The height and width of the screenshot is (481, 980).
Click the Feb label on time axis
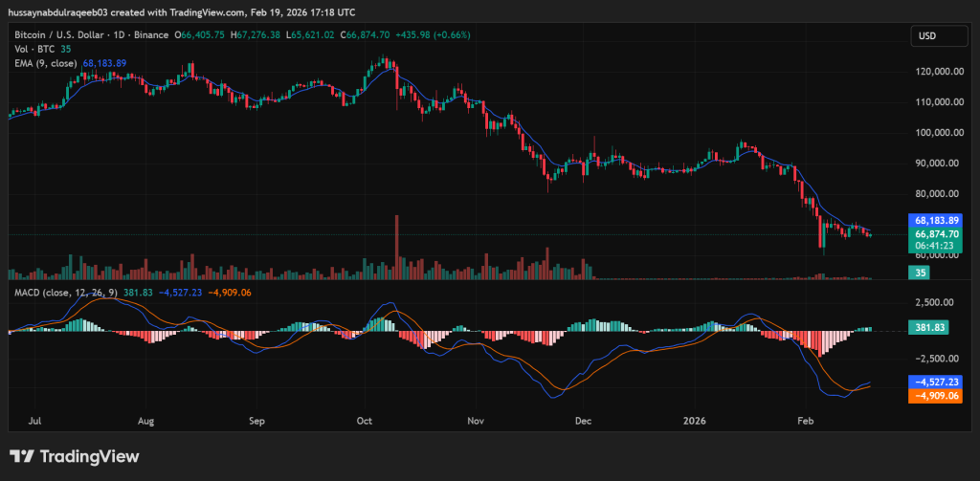click(x=805, y=420)
